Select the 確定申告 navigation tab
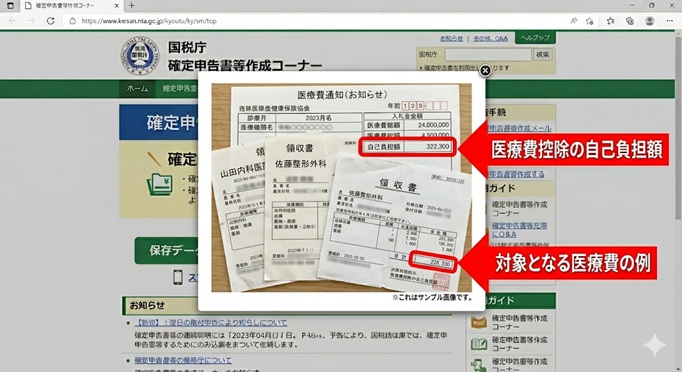Image resolution: width=682 pixels, height=372 pixels. click(x=180, y=89)
